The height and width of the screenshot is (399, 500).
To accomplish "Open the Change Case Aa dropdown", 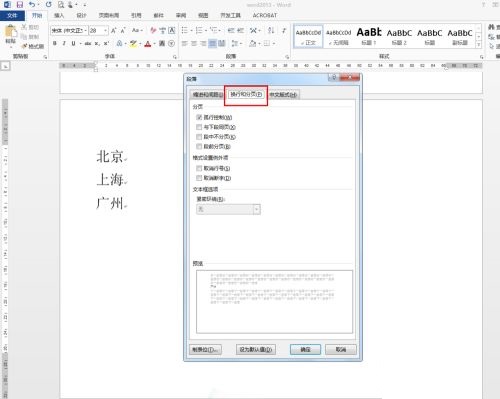I will click(137, 31).
